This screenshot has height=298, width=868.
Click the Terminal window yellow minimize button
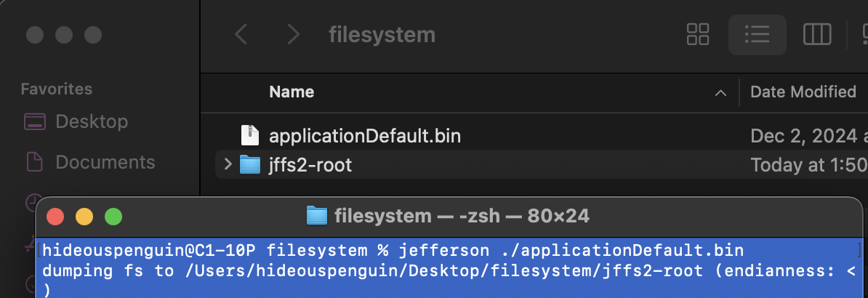click(x=84, y=216)
